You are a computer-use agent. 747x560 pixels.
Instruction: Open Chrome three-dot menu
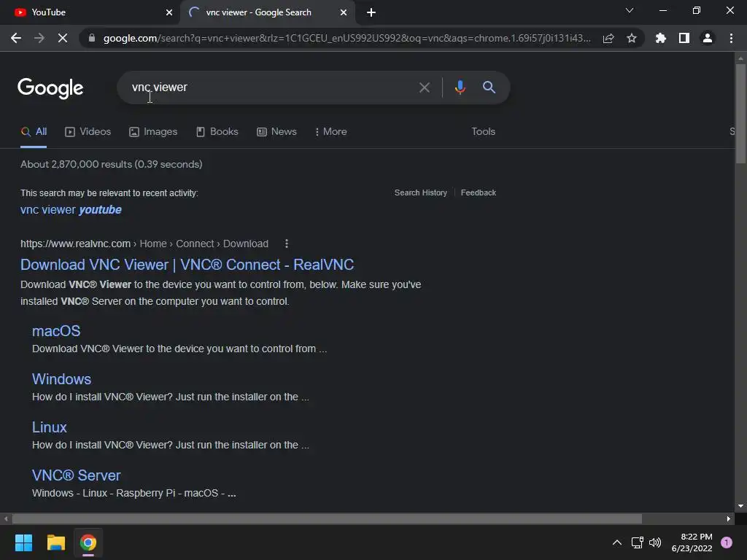point(731,38)
